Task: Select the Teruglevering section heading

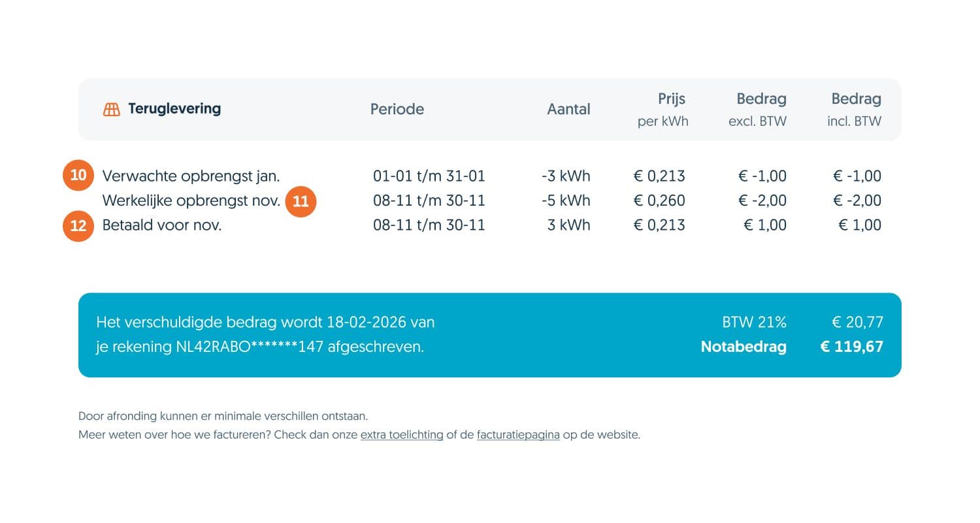Action: coord(174,109)
